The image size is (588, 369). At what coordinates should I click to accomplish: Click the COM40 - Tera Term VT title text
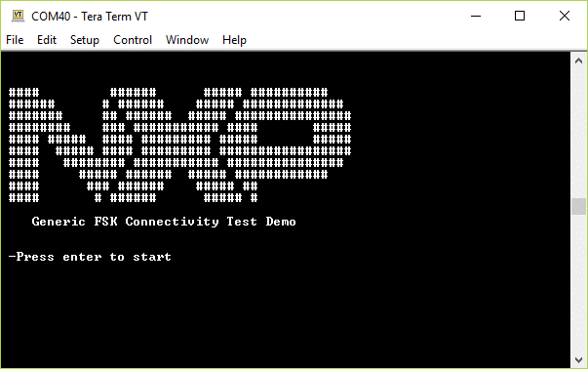pos(90,17)
